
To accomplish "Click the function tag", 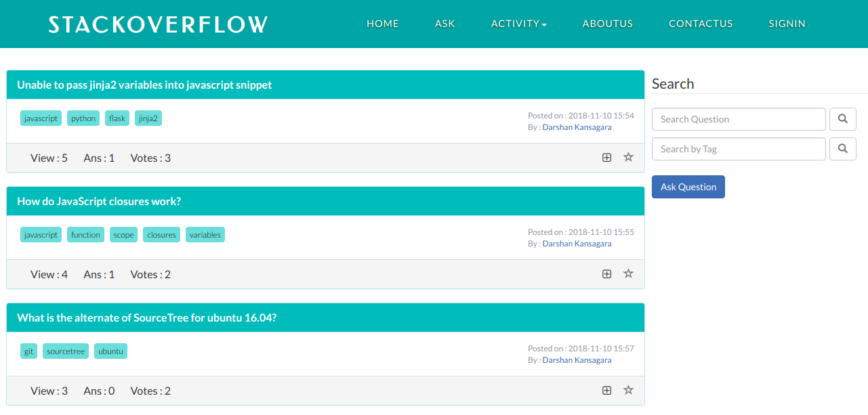I will coord(85,235).
